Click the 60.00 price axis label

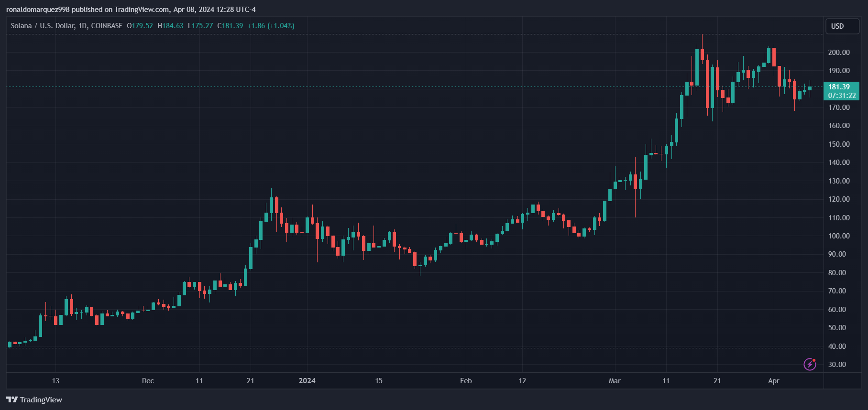point(837,310)
